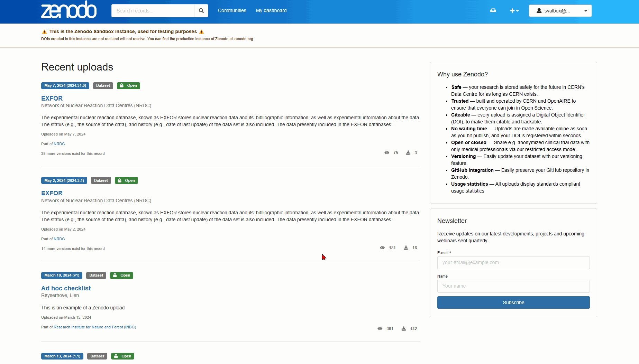639x364 pixels.
Task: Open NRDC community link under May 2 record
Action: click(x=59, y=239)
